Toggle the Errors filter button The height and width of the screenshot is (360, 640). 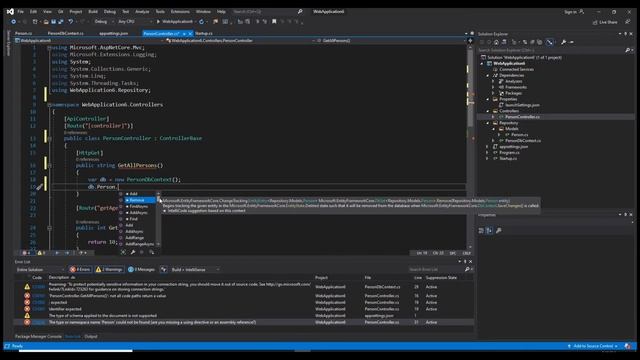click(80, 270)
